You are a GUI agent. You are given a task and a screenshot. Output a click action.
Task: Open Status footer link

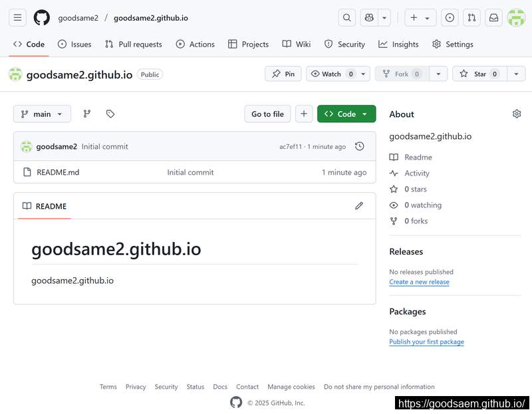(196, 387)
